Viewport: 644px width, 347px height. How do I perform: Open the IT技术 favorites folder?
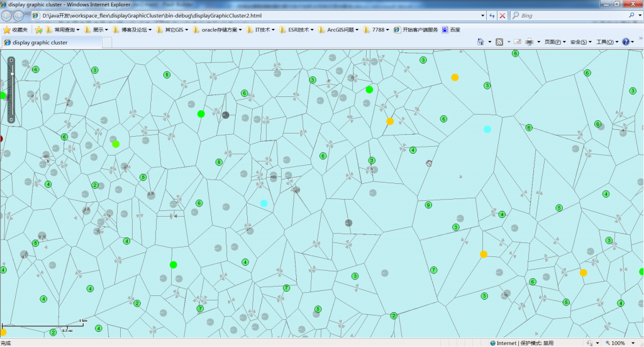pyautogui.click(x=261, y=30)
